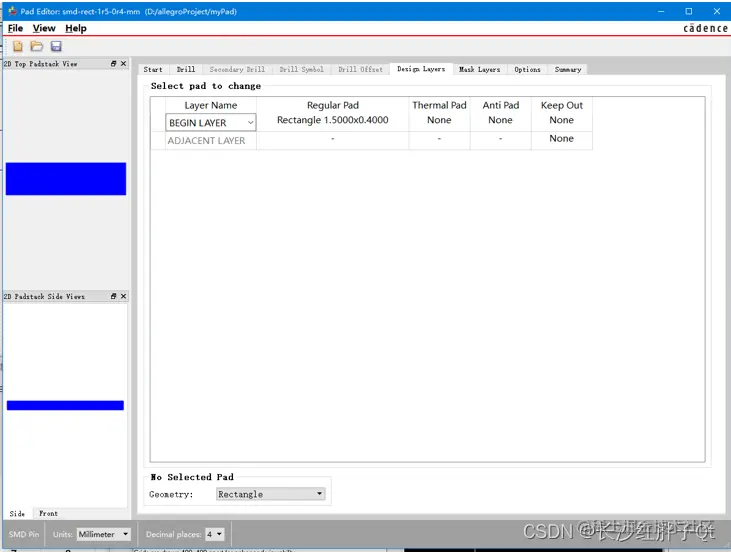
Task: Select the Drill Symbol tab
Action: (301, 69)
